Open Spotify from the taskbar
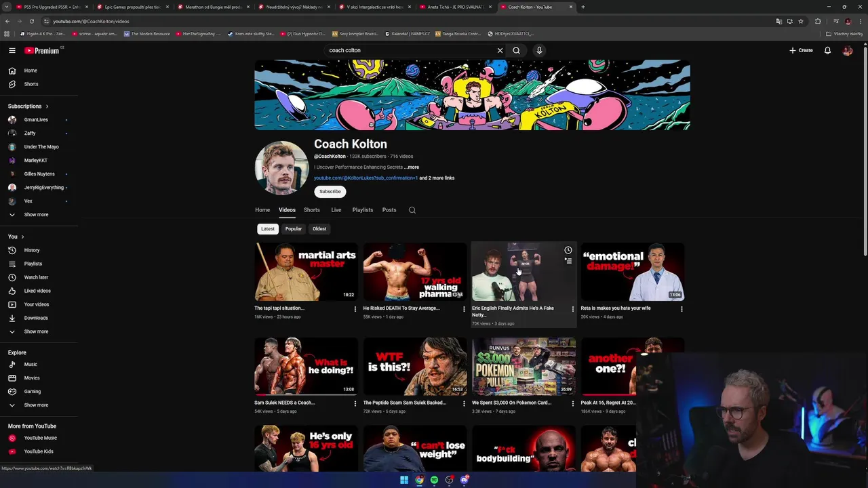The height and width of the screenshot is (488, 868). point(434,480)
